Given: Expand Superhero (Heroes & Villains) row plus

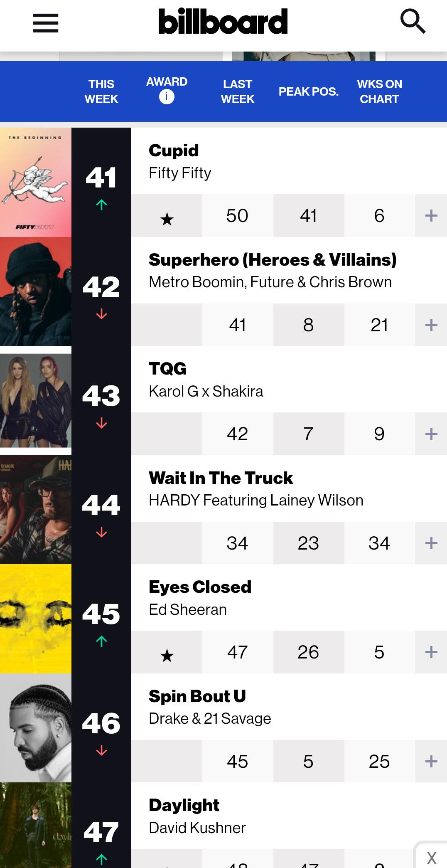Looking at the screenshot, I should pyautogui.click(x=431, y=325).
